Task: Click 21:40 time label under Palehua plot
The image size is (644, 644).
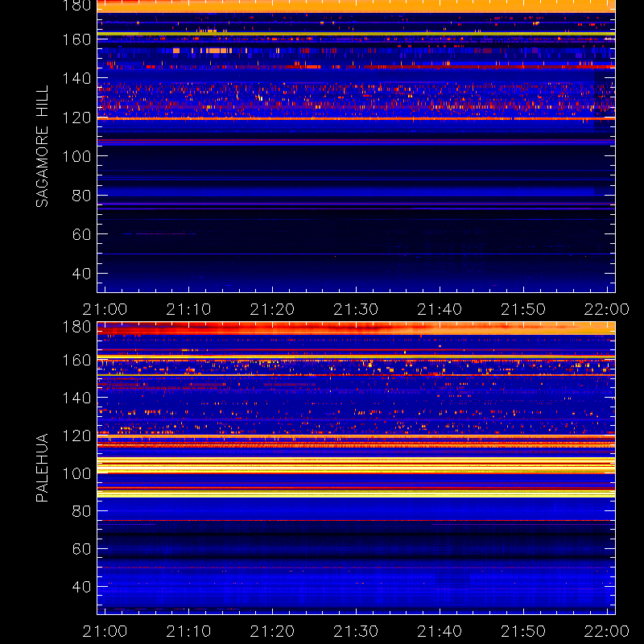Action: point(440,631)
